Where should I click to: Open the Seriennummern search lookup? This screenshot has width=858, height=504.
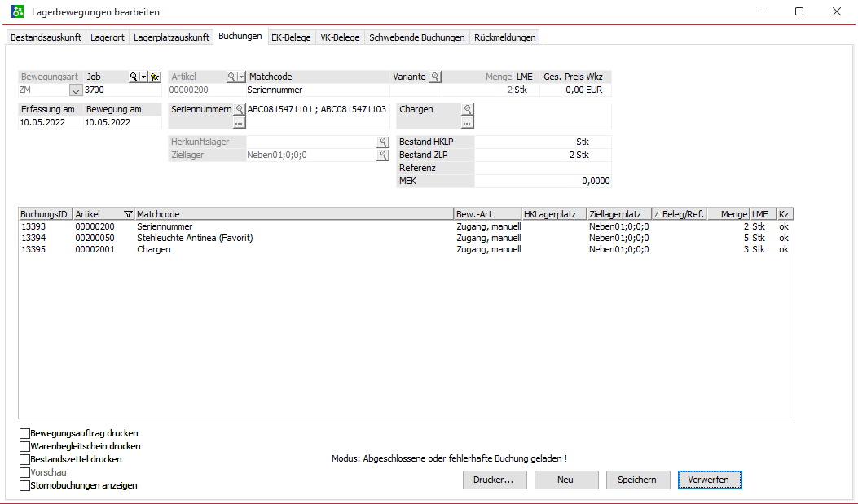tap(240, 109)
